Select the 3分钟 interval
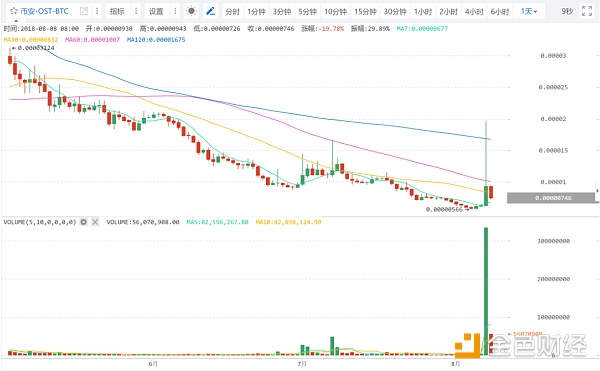 282,11
